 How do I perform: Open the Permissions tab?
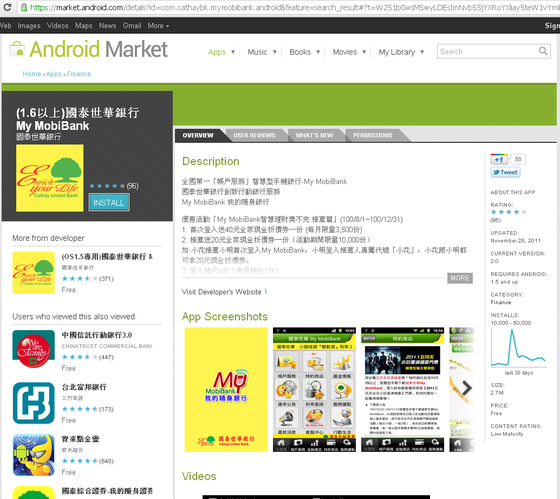pos(372,135)
